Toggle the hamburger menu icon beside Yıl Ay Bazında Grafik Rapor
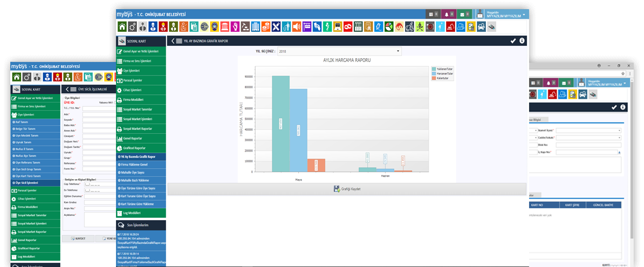Viewport: 644px width, 267px height. [x=179, y=40]
